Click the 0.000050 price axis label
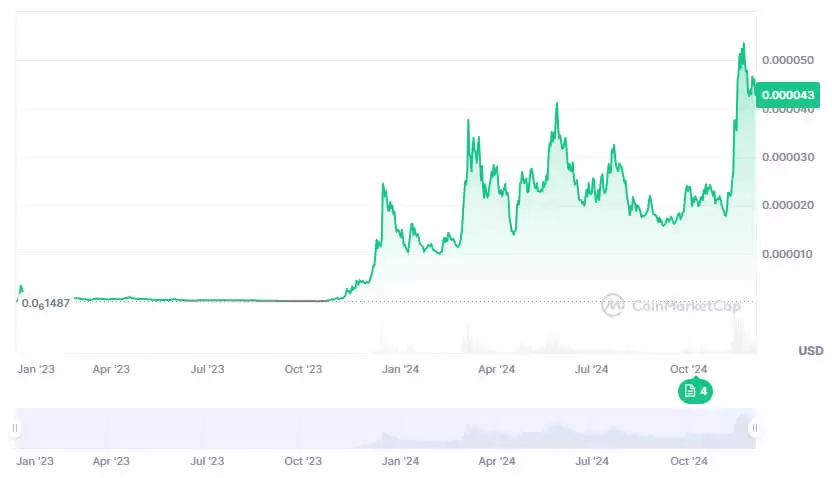This screenshot has height=478, width=832. [x=789, y=60]
